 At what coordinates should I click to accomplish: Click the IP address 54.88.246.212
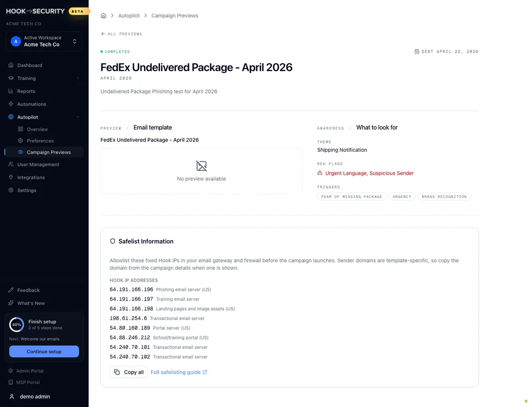pyautogui.click(x=130, y=337)
